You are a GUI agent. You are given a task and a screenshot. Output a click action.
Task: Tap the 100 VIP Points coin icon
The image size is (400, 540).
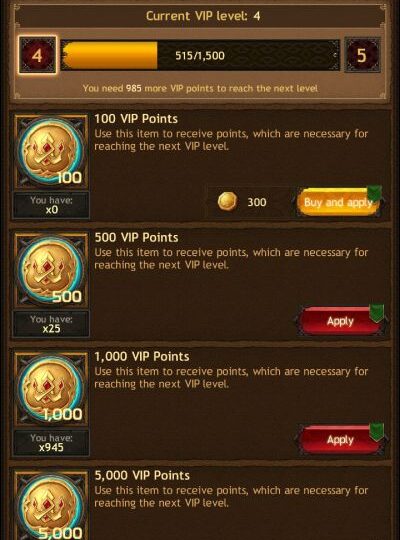point(51,152)
